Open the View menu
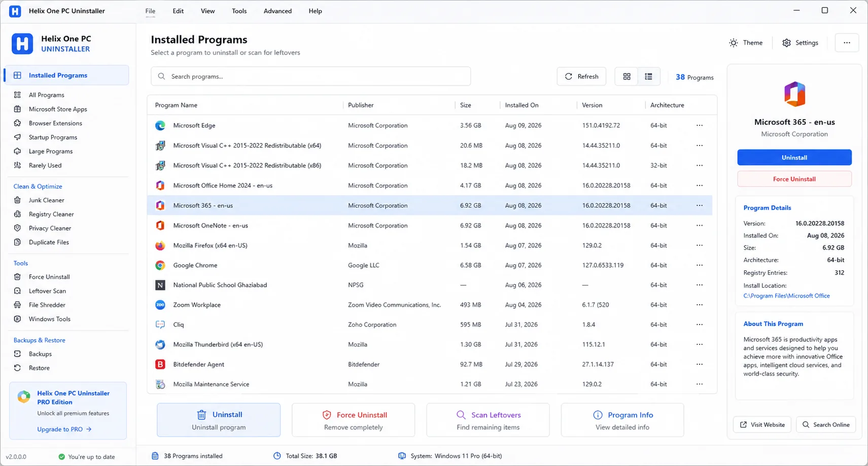This screenshot has width=868, height=466. click(x=208, y=11)
